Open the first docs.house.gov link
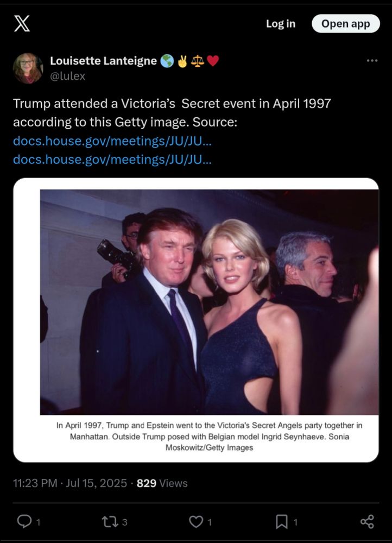Screen dimensions: 392x543 point(112,141)
